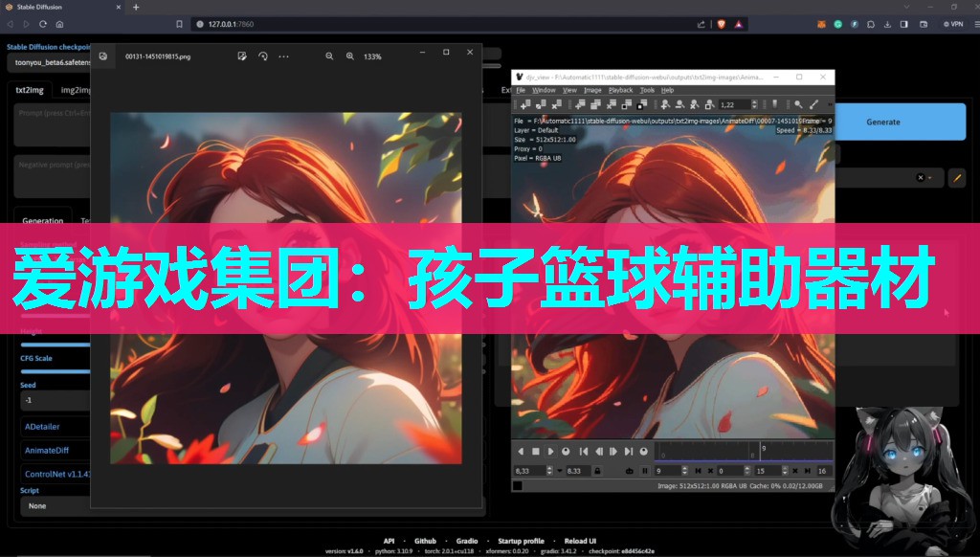Viewport: 980px width, 557px height.
Task: Open the djv_view Tools menu
Action: (647, 90)
